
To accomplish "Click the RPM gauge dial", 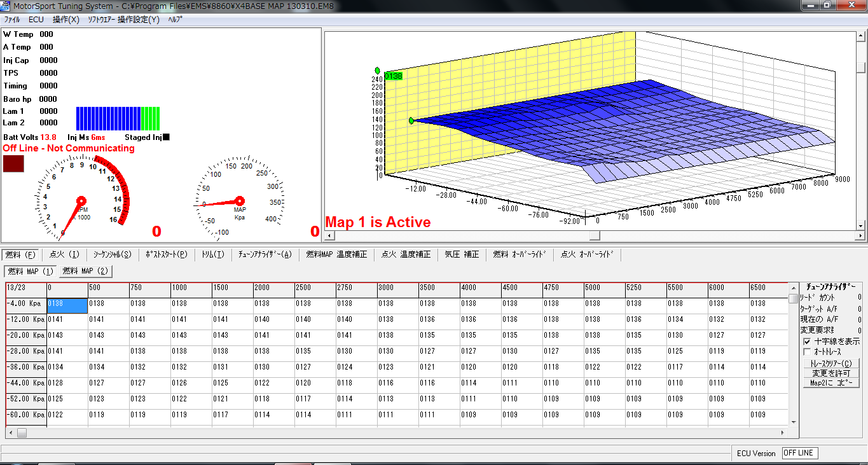I will click(81, 199).
